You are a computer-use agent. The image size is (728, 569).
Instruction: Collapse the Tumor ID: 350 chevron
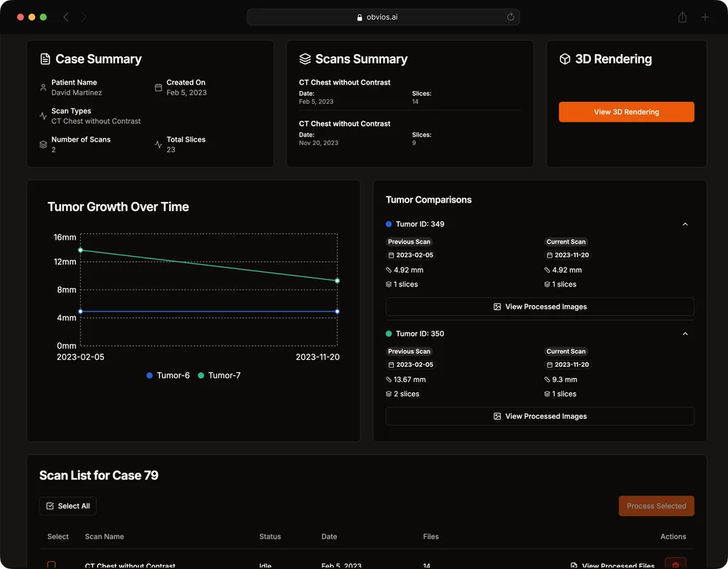click(x=685, y=334)
